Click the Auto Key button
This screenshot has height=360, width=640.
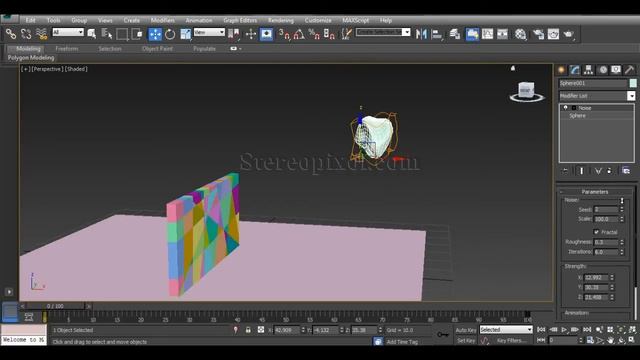tap(466, 330)
